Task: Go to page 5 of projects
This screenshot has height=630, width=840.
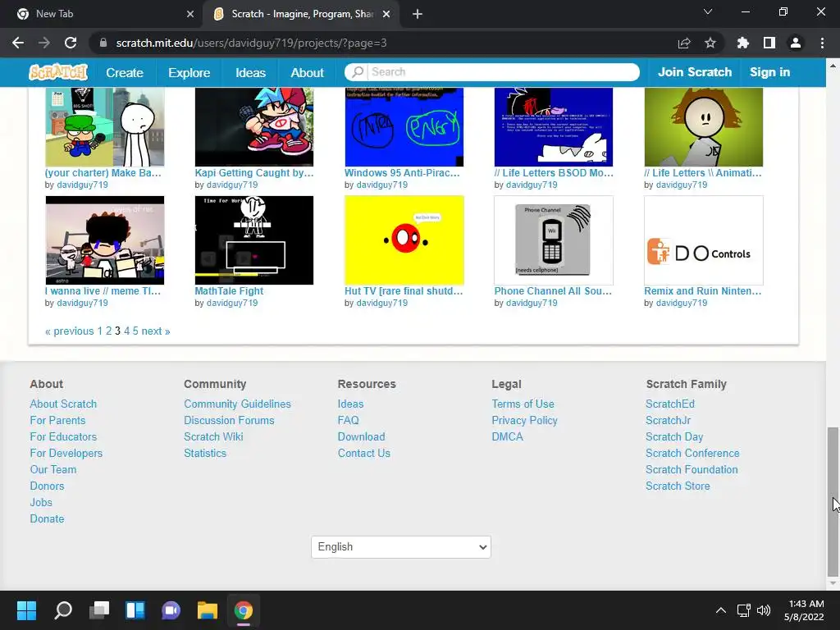Action: [135, 331]
